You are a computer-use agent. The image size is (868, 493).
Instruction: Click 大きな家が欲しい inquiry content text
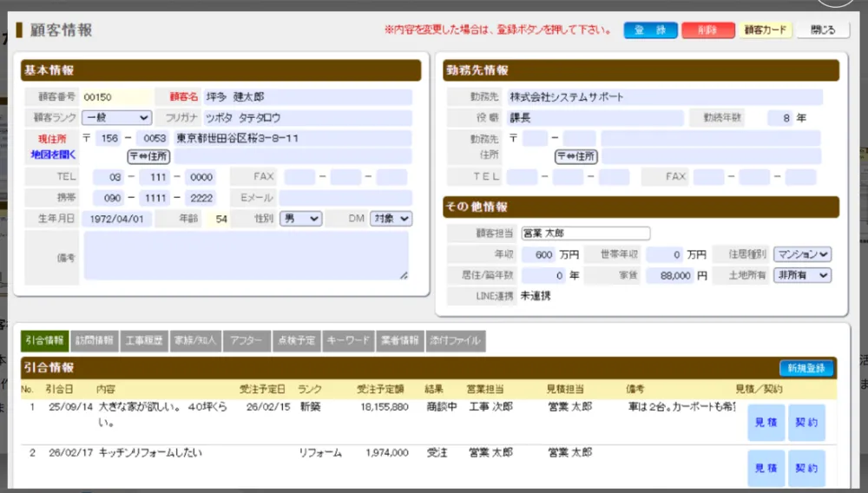[163, 414]
